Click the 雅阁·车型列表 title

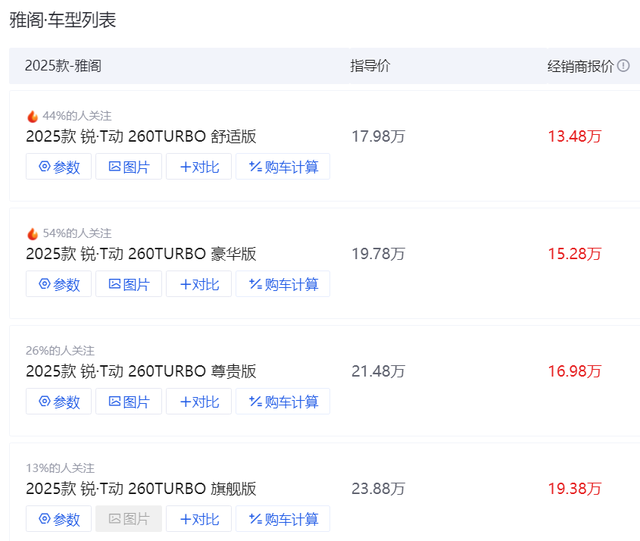(63, 20)
